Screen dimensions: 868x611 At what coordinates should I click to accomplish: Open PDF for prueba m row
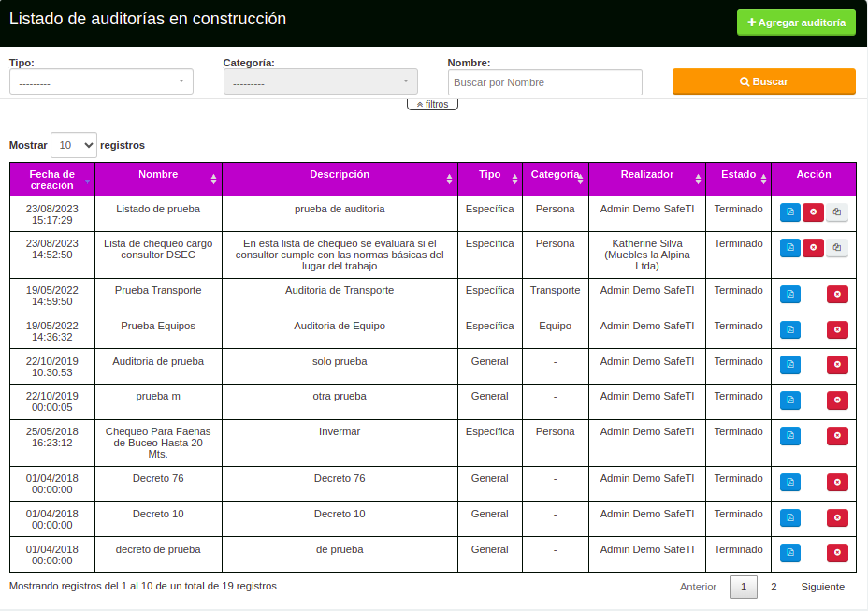click(790, 400)
